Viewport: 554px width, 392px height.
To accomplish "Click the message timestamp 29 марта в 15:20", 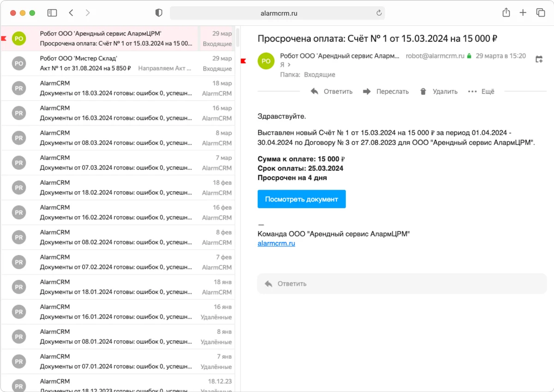I will pyautogui.click(x=501, y=56).
